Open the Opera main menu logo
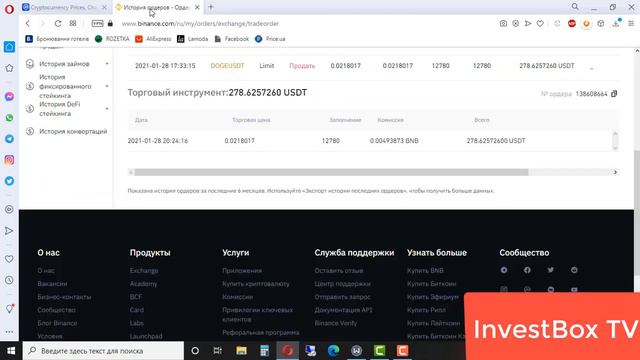This screenshot has width=640, height=360. click(x=9, y=9)
